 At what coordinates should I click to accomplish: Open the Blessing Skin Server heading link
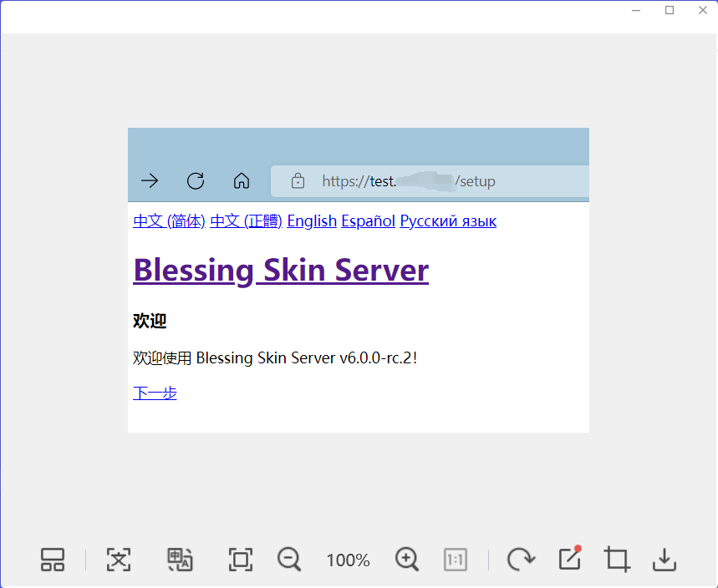coord(280,270)
